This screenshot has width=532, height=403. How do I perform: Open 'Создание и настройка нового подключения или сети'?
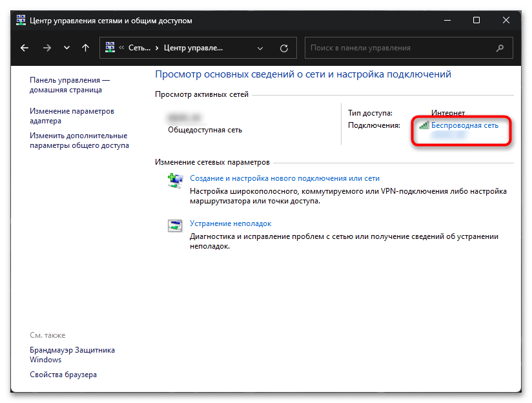tap(284, 178)
